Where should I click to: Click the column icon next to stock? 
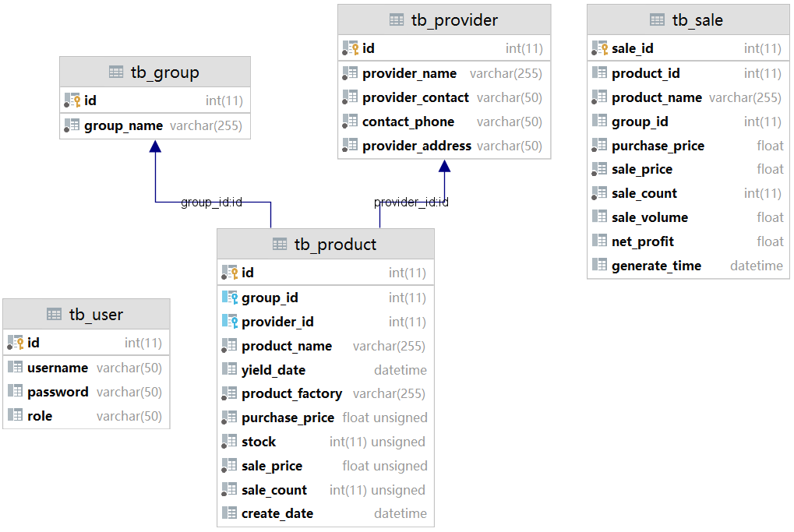[x=229, y=442]
